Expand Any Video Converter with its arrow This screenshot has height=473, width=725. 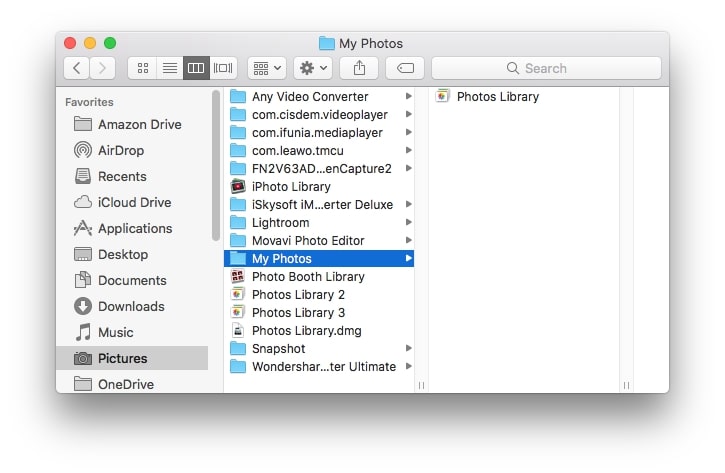point(408,96)
